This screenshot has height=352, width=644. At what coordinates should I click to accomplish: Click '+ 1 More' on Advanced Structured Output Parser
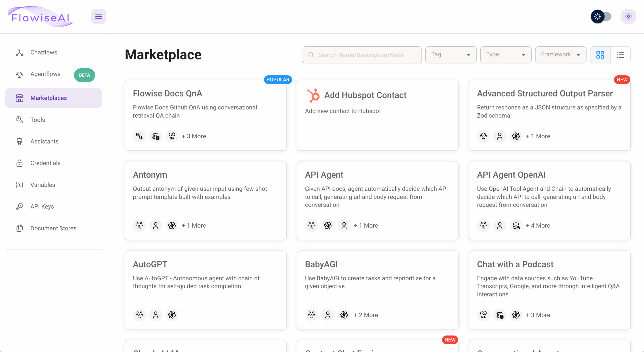(538, 136)
